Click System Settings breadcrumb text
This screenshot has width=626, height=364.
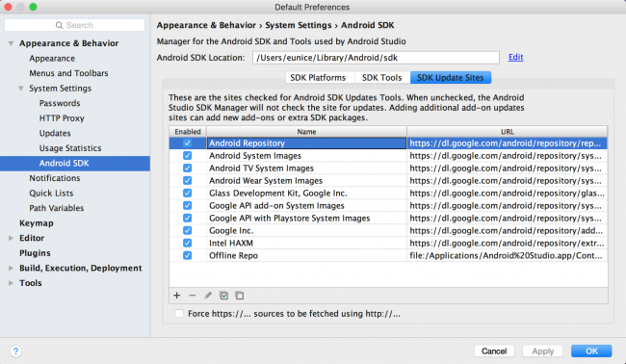pyautogui.click(x=299, y=25)
